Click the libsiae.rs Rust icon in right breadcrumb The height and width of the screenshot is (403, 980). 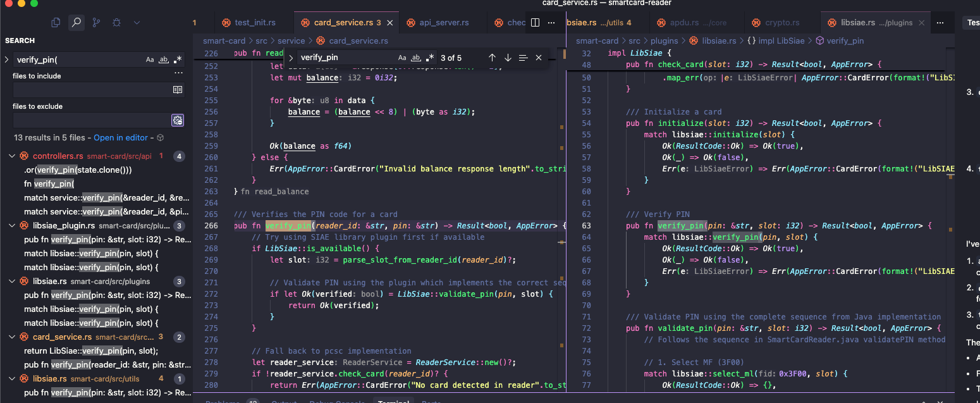pos(694,40)
